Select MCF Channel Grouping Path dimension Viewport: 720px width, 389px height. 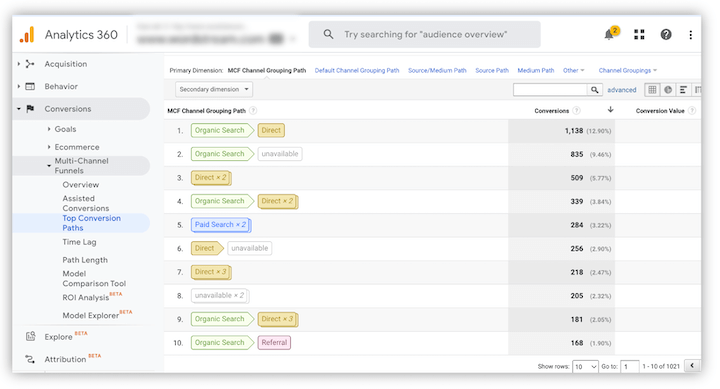tap(267, 70)
